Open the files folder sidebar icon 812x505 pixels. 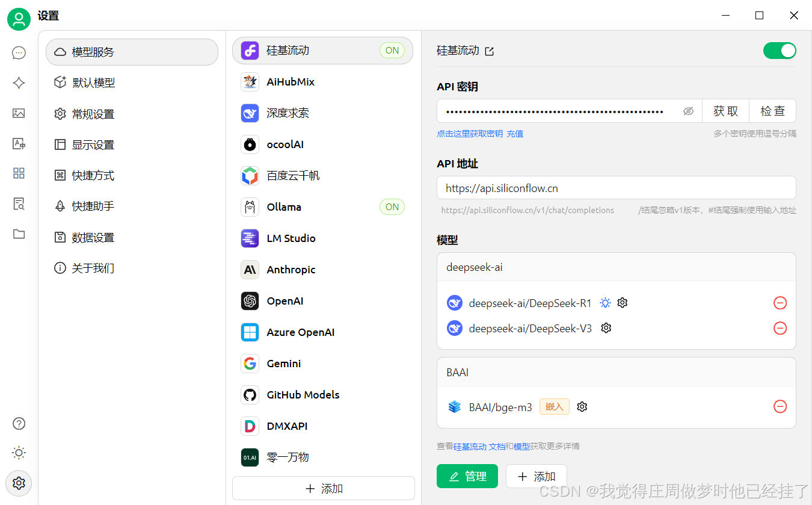19,234
